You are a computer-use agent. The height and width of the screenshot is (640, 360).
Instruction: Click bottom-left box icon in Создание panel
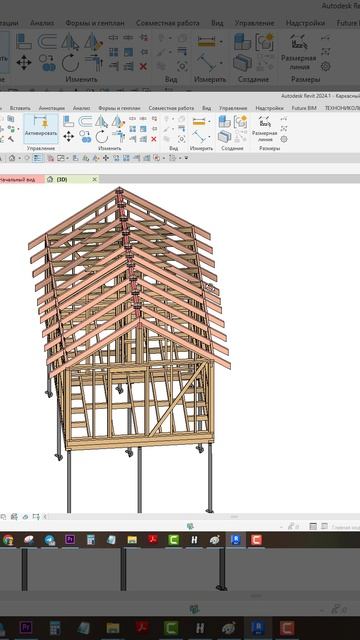224,137
